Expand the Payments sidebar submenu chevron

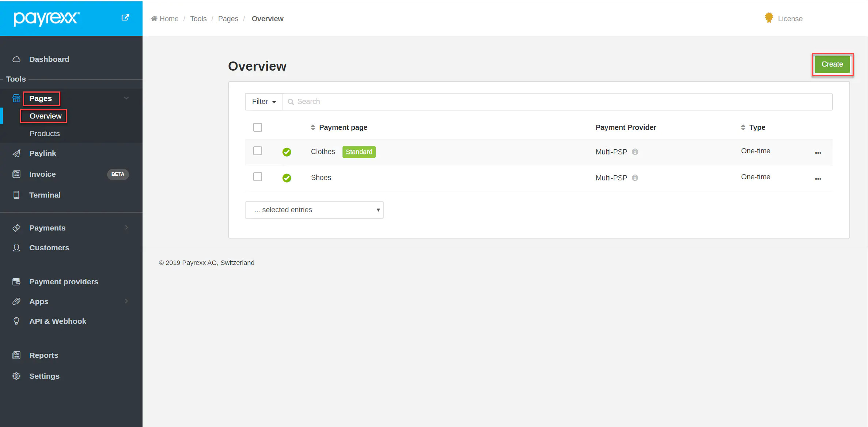[x=126, y=228]
